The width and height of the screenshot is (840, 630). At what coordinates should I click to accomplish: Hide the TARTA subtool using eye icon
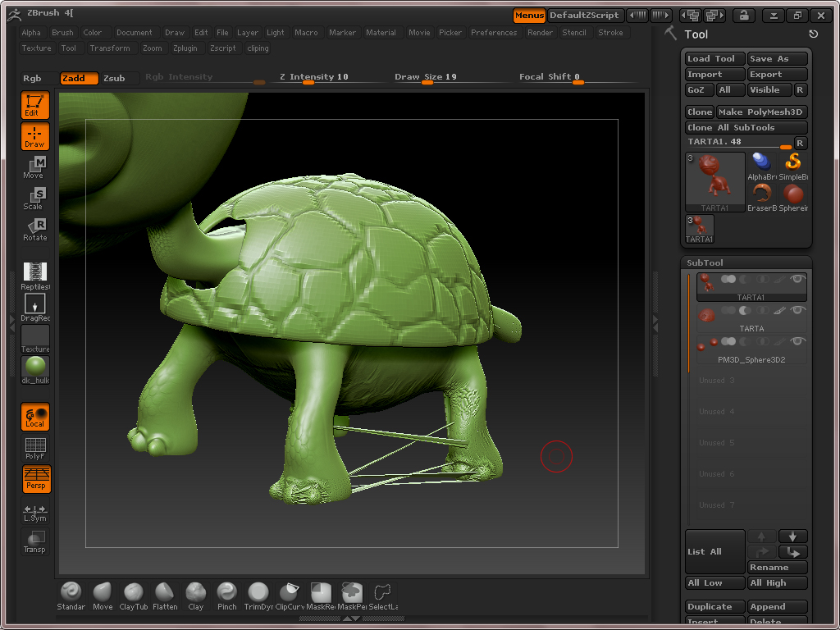(797, 311)
